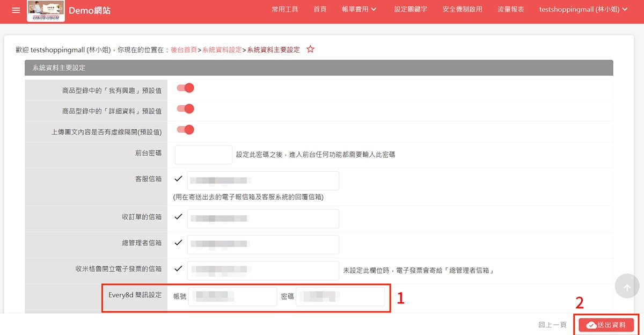Open 設定關鍵字 menu item
The image size is (644, 335).
[411, 10]
